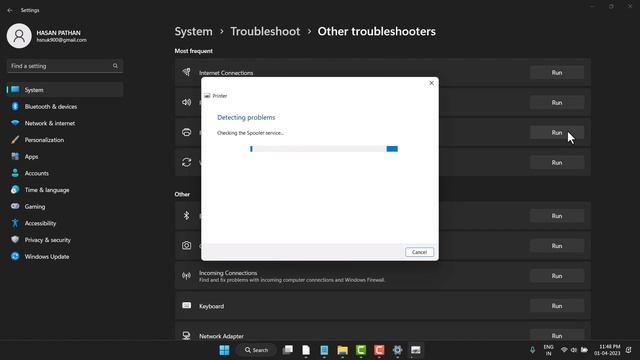Click the microphone tray icon

point(532,350)
